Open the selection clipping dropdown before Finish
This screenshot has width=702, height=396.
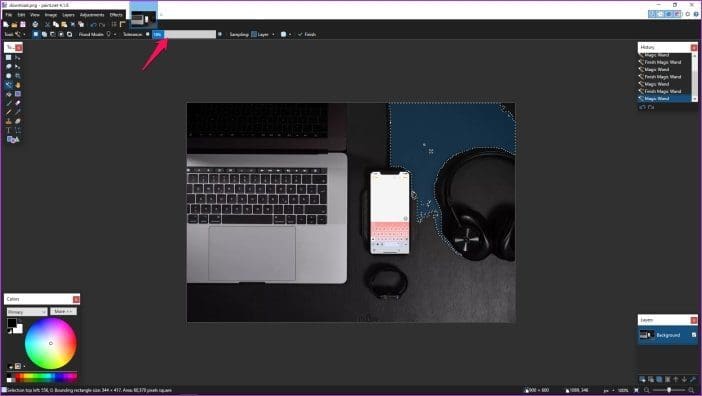click(286, 34)
